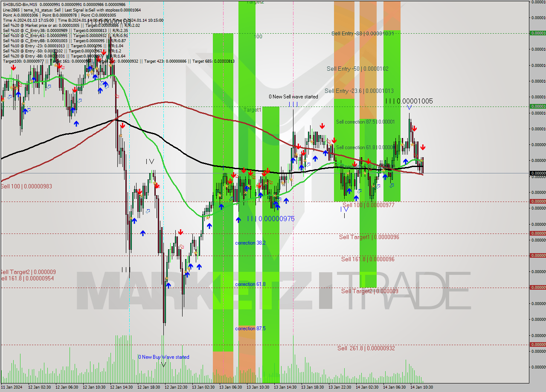Click 'Sell 161.8 | 0.0000096' label
546x392 pixels.
coord(368,259)
